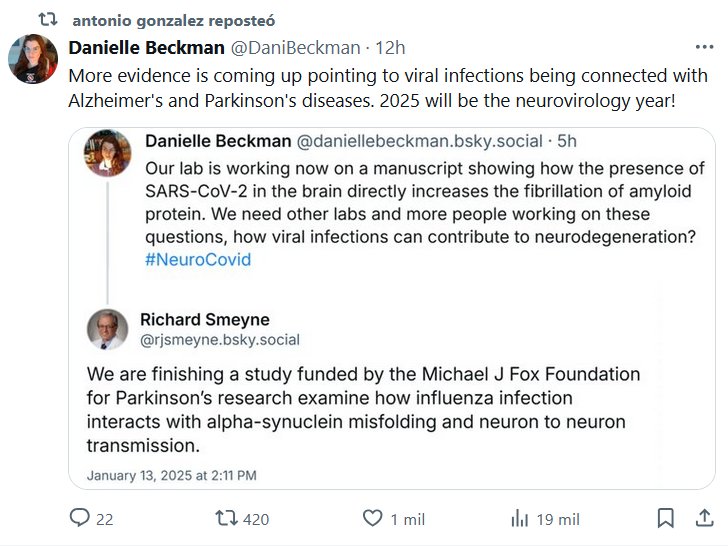Open the #NeuroCovid hashtag link
The image size is (728, 546).
198,259
